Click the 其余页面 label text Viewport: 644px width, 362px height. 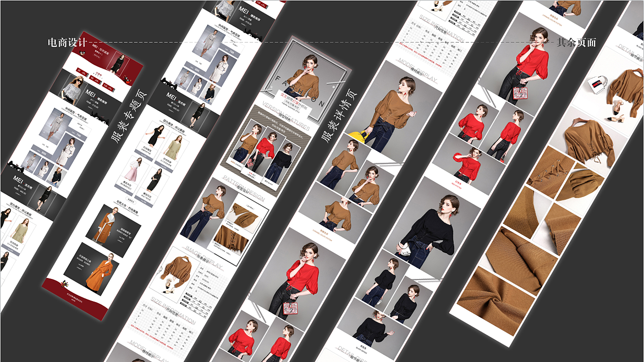coord(577,43)
